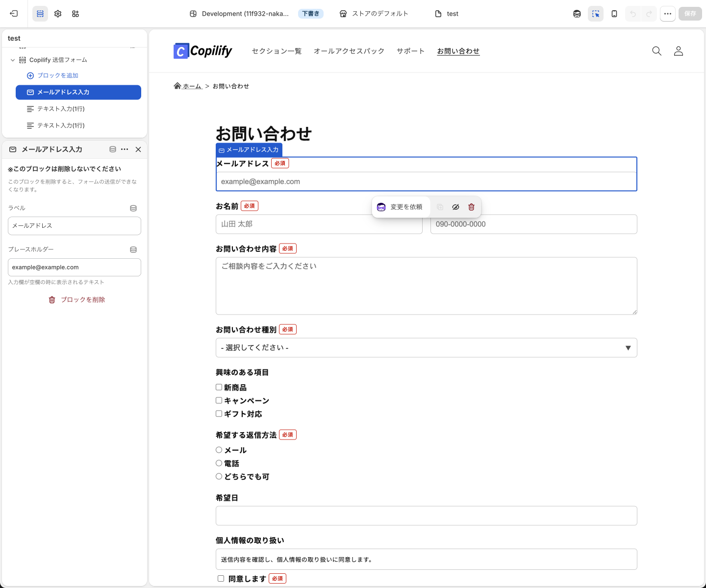
Task: Click the undo arrow icon
Action: coord(633,14)
